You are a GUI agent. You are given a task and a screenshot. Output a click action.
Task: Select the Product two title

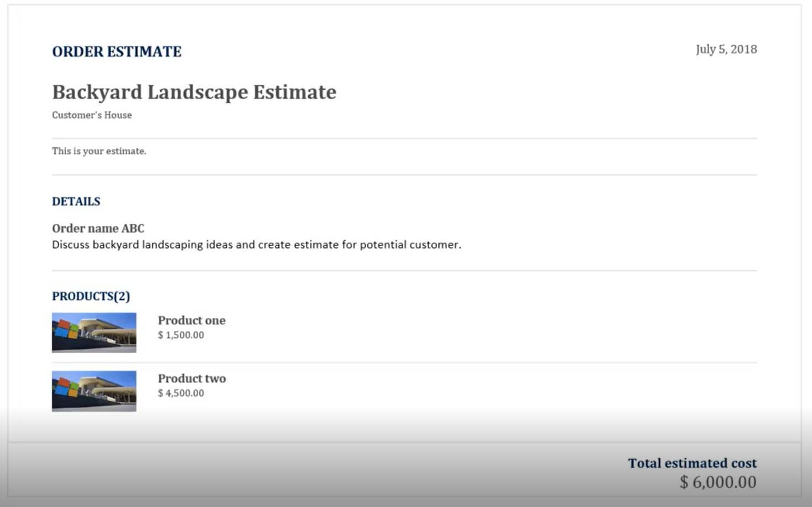click(191, 379)
